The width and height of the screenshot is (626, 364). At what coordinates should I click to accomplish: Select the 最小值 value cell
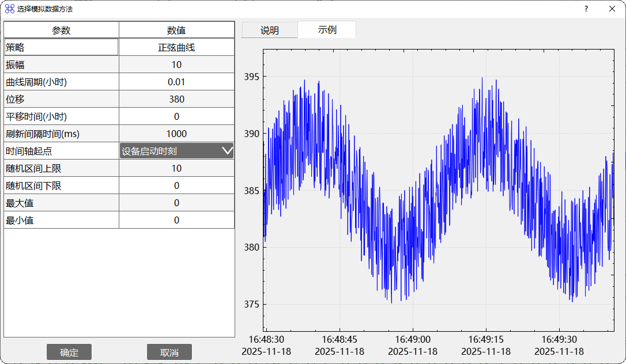pos(176,220)
